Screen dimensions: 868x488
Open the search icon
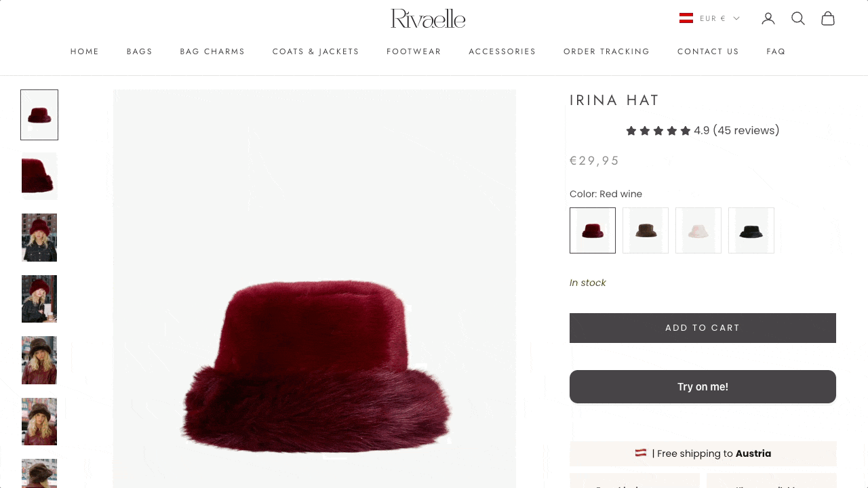click(x=797, y=18)
